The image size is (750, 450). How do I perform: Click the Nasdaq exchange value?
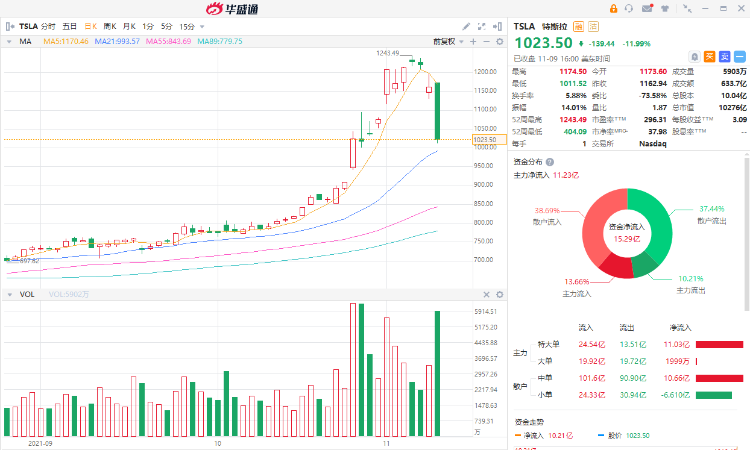pyautogui.click(x=652, y=143)
